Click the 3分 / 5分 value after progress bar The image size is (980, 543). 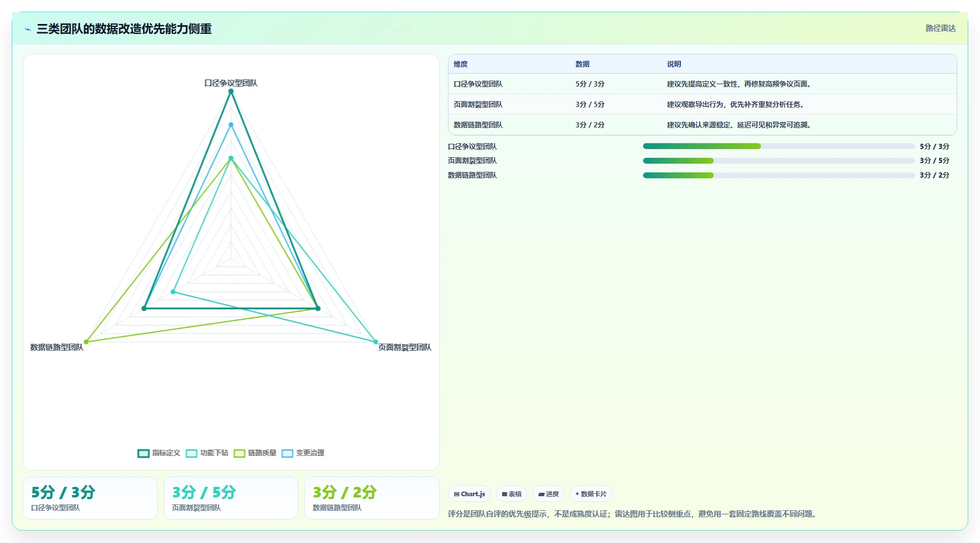(x=934, y=161)
